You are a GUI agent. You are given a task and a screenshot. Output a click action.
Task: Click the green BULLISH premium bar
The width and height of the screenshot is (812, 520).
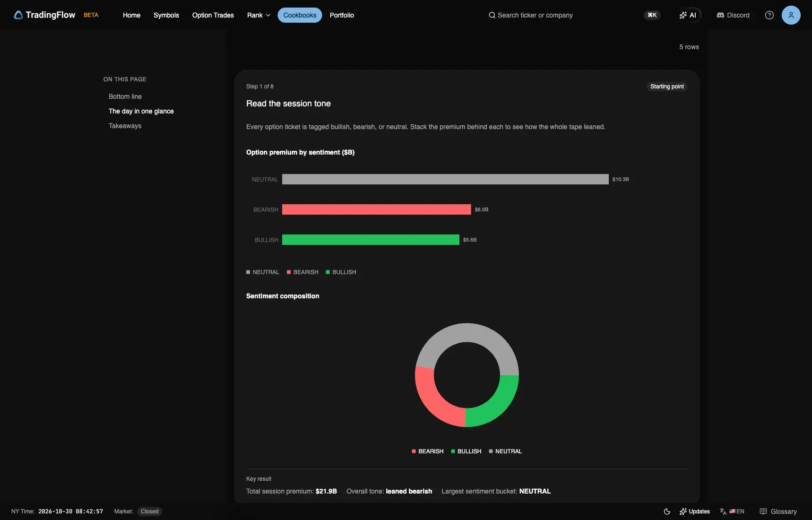coord(371,240)
